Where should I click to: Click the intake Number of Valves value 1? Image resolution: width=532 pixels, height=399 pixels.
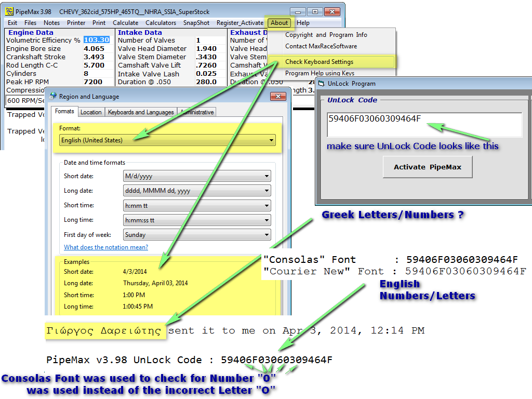tap(198, 40)
